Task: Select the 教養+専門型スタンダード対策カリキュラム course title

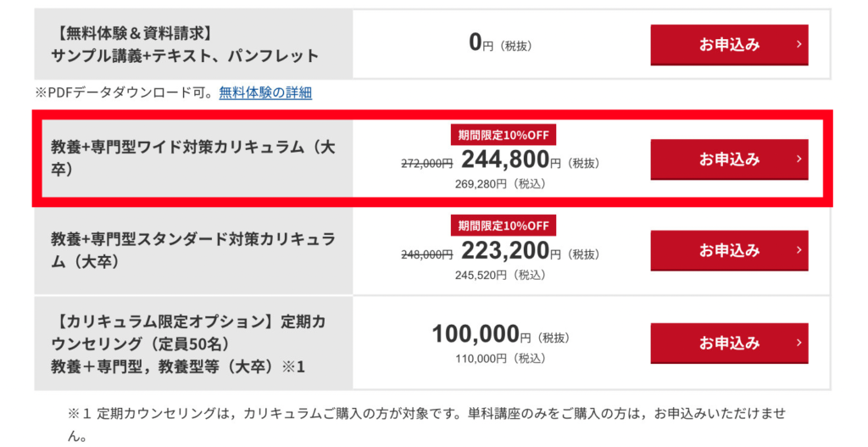Action: coord(193,250)
